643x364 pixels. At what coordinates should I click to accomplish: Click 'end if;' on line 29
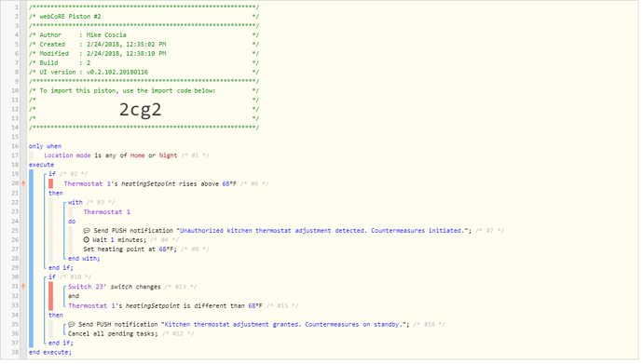pyautogui.click(x=61, y=268)
